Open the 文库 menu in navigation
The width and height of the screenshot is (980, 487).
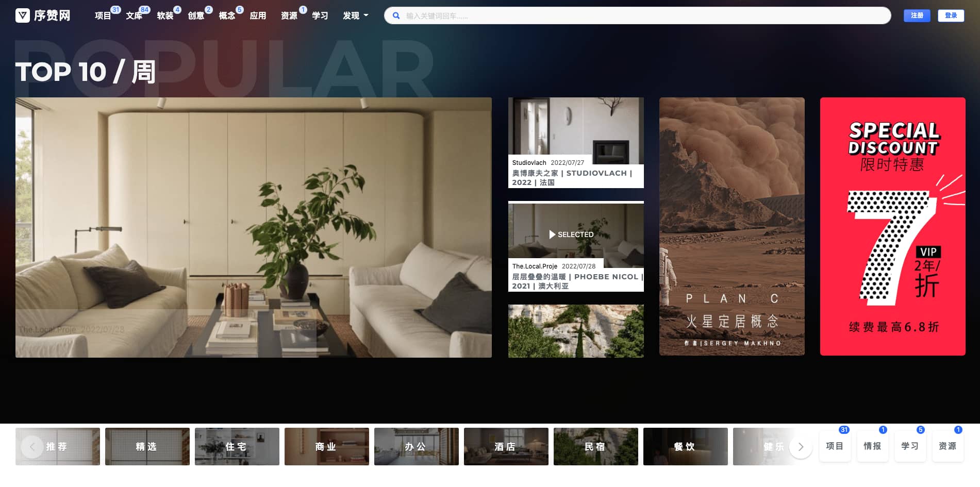pos(134,15)
